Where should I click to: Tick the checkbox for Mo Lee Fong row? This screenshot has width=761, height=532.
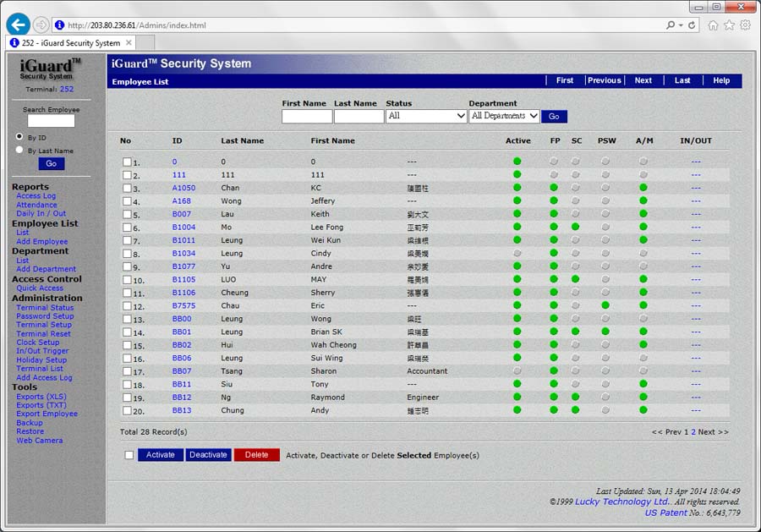tap(127, 228)
